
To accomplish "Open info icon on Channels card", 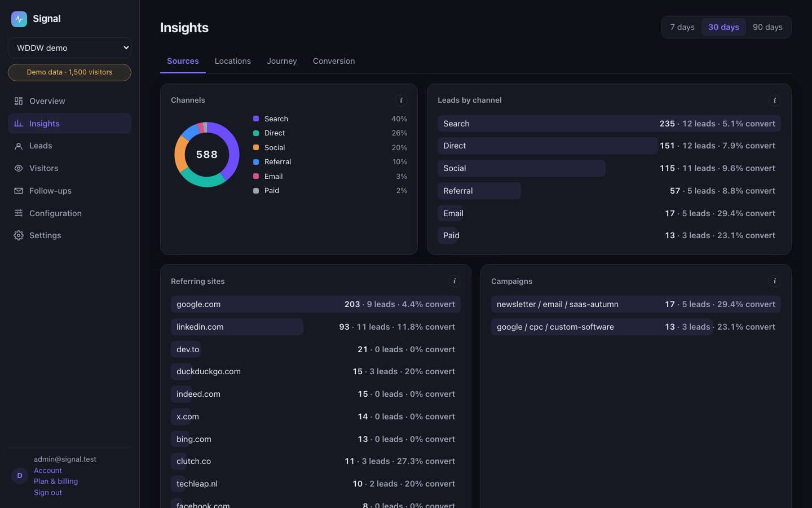I will point(401,100).
